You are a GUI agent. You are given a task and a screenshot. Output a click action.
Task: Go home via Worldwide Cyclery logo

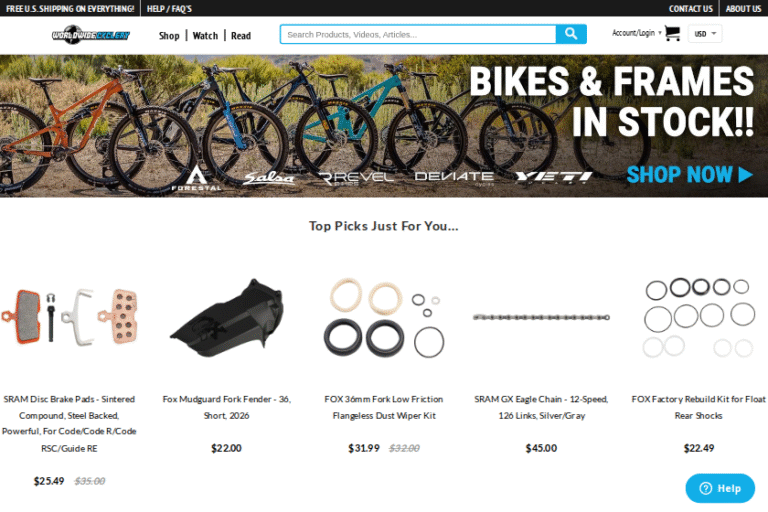coord(91,35)
